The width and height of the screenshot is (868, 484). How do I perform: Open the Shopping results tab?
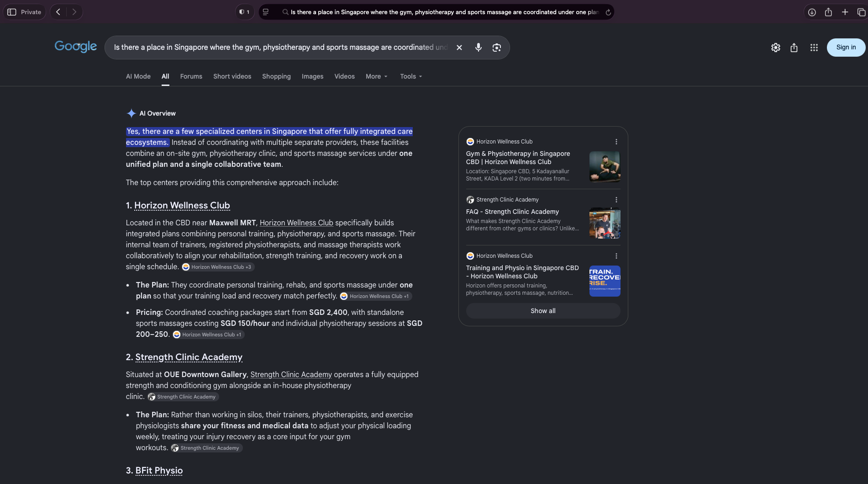click(x=276, y=76)
